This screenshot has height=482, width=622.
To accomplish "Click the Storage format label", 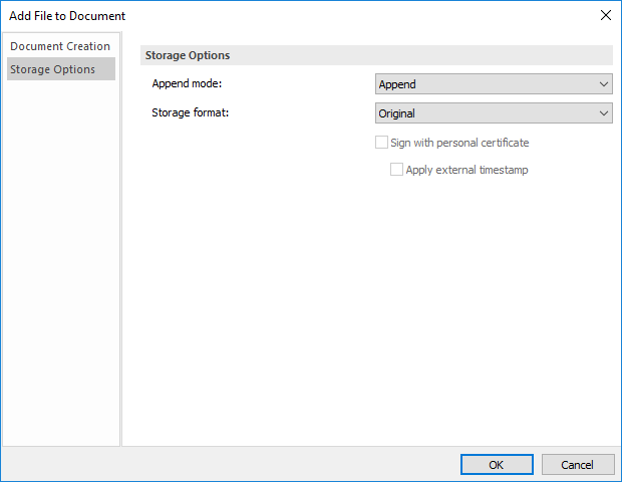I will click(x=190, y=113).
